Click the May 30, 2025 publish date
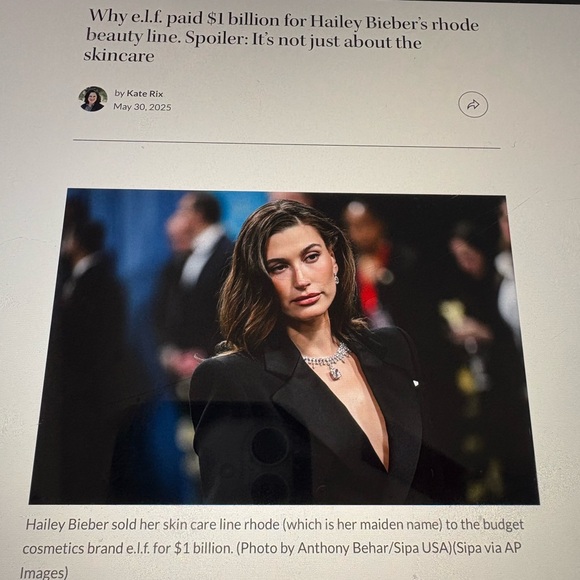The width and height of the screenshot is (580, 580). (x=142, y=107)
